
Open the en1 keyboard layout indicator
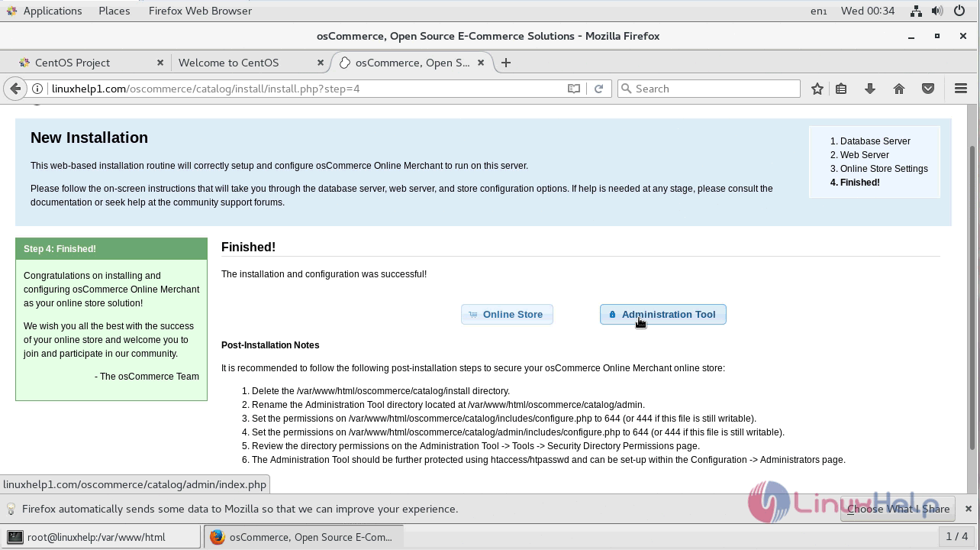click(x=818, y=11)
